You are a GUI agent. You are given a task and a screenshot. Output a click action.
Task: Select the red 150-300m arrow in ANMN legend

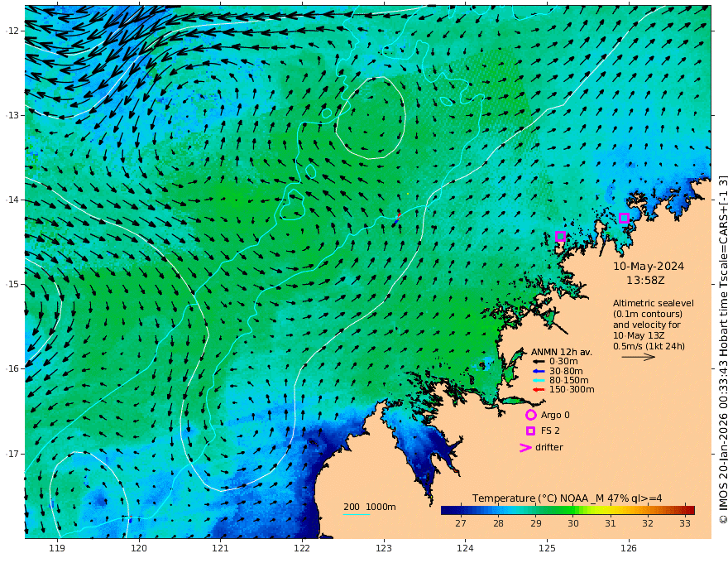(539, 390)
